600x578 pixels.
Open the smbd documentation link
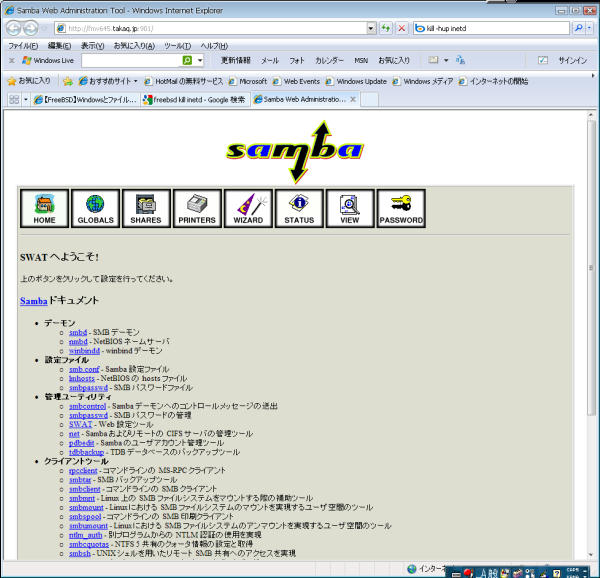point(78,332)
